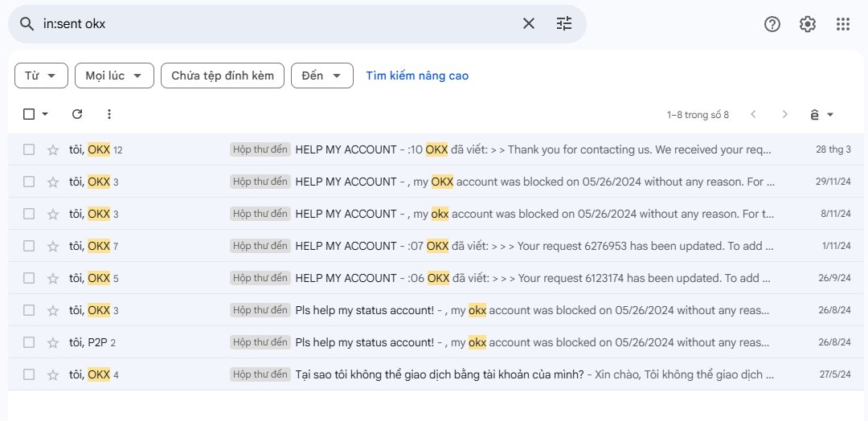Open the search options sliders icon
Viewport: 868px width, 421px height.
click(x=564, y=23)
